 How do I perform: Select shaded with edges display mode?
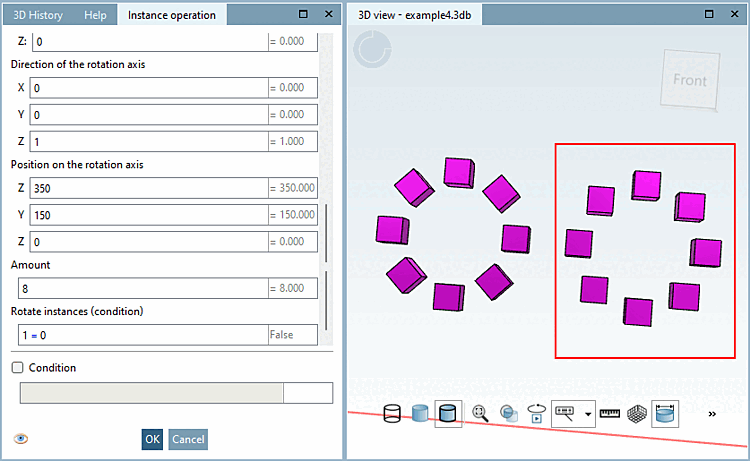click(x=448, y=414)
